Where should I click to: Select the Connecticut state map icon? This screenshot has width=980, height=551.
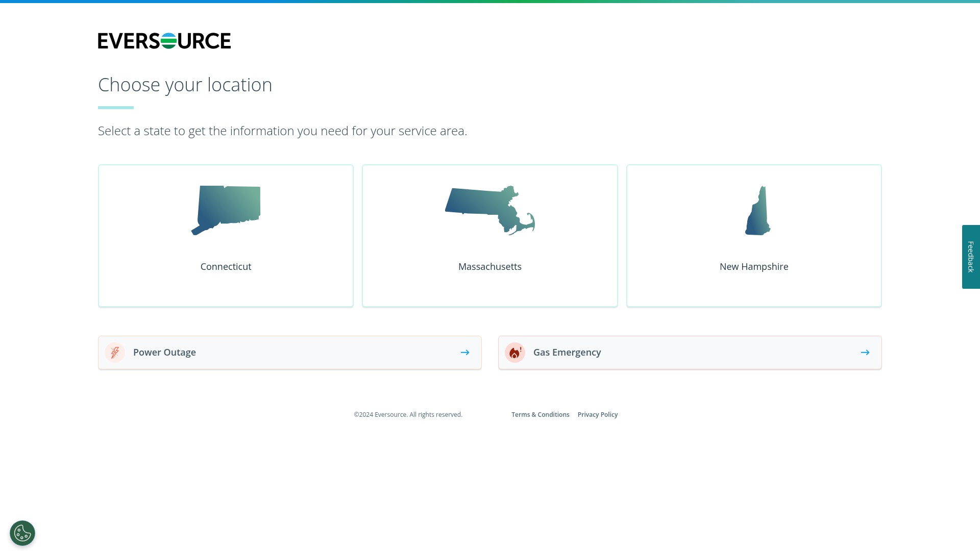pyautogui.click(x=226, y=210)
